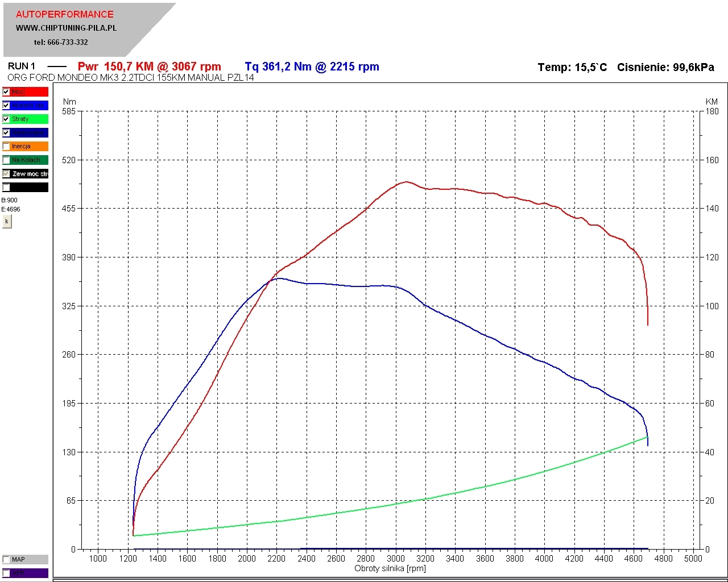Click the ORG FORD MONDEO description line
728x582 pixels.
[x=131, y=78]
